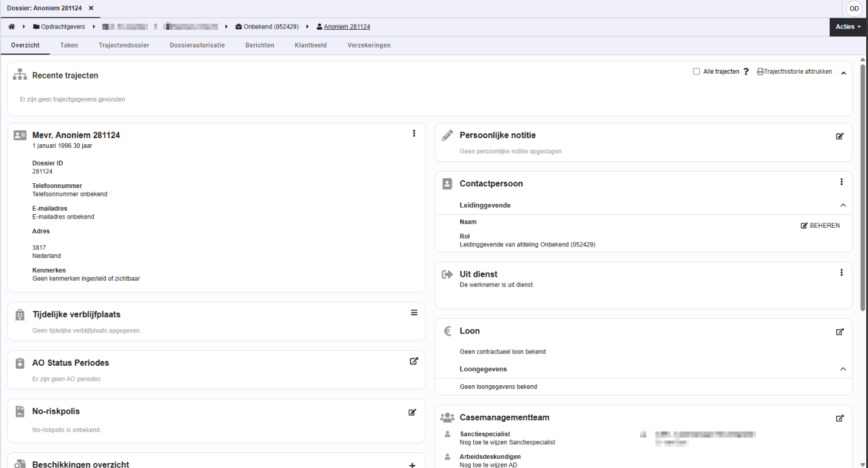Image resolution: width=868 pixels, height=468 pixels.
Task: Open the Tijdelijke verblijfplaats hamburger menu
Action: (414, 313)
